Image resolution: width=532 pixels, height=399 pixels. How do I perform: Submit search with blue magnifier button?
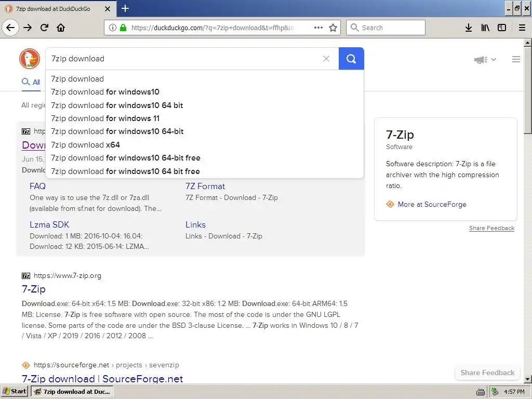point(351,59)
